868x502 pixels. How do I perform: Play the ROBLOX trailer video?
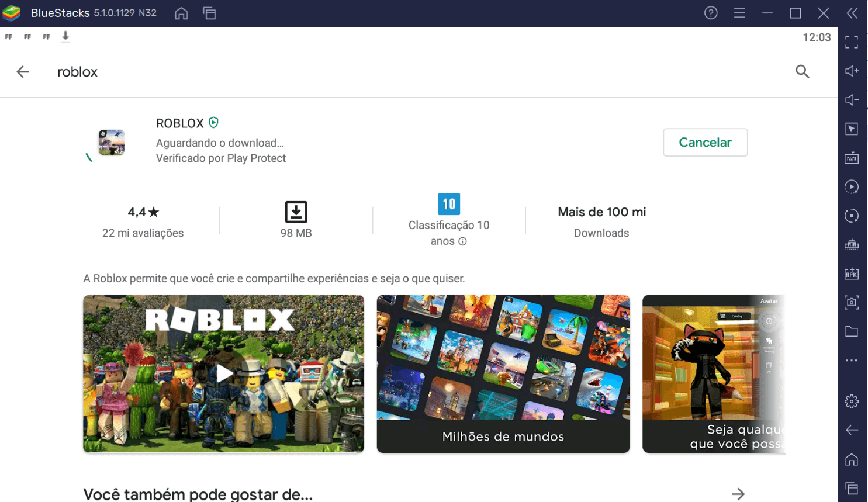[223, 373]
